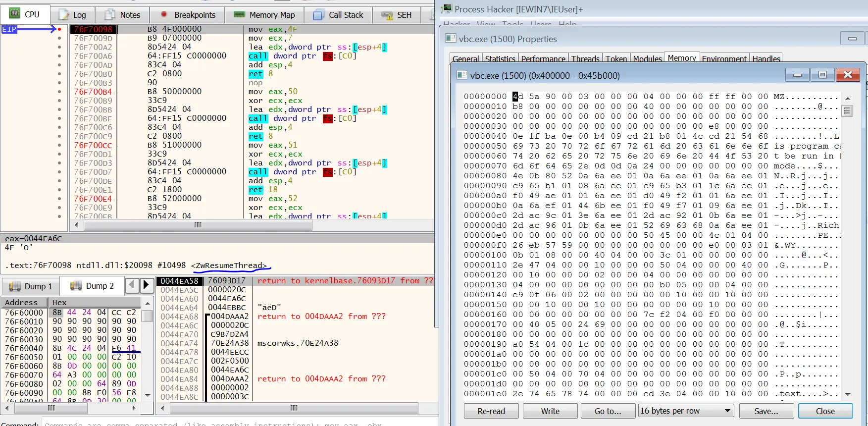Image resolution: width=868 pixels, height=426 pixels.
Task: Toggle breakpoint at address 76F70098
Action: click(x=59, y=29)
